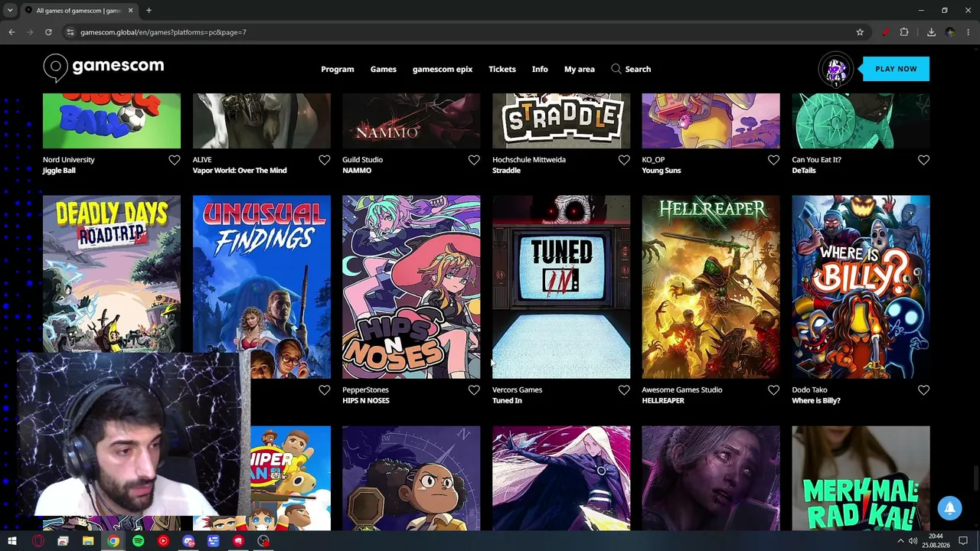Open the Program menu
The width and height of the screenshot is (980, 551).
click(338, 69)
